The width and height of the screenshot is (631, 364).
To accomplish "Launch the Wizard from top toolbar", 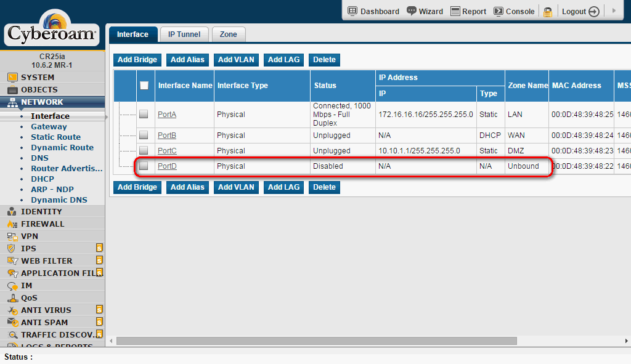I will coord(412,11).
